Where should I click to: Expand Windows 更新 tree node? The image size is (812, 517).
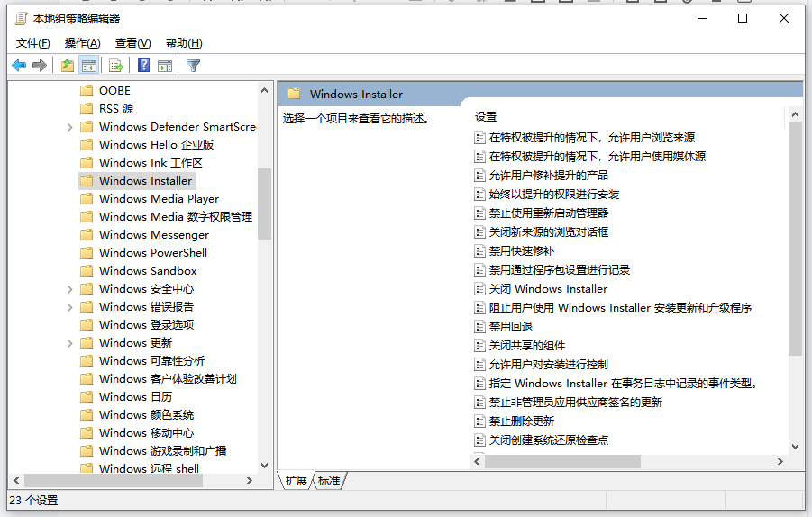(70, 343)
